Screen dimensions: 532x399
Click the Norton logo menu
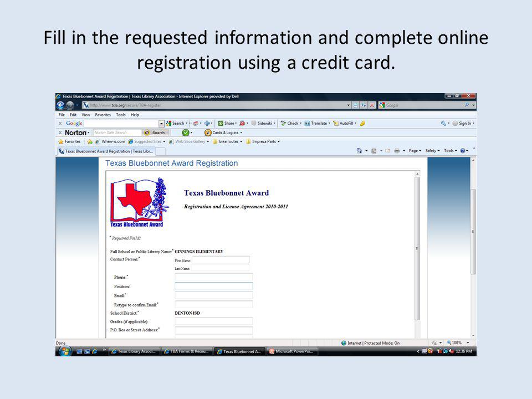pyautogui.click(x=76, y=132)
